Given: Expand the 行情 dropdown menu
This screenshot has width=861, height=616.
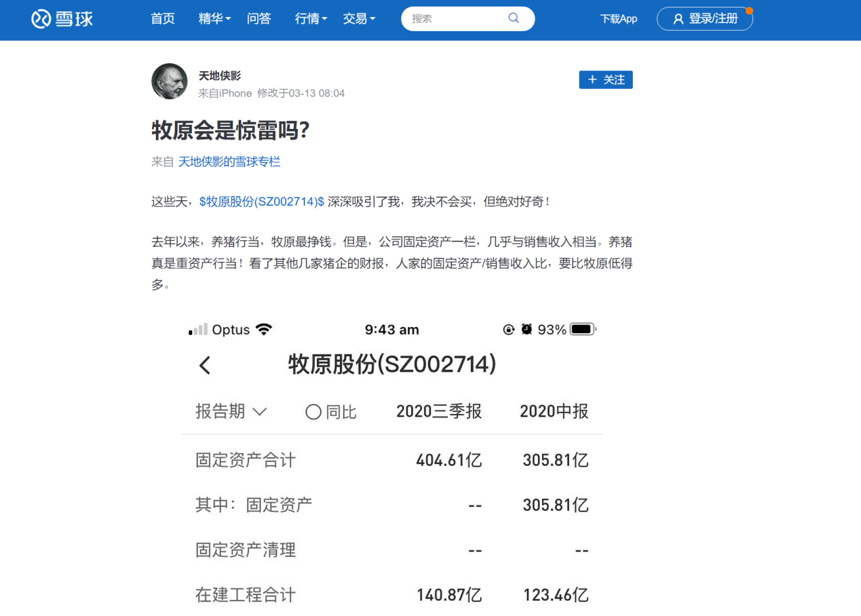Looking at the screenshot, I should [311, 19].
